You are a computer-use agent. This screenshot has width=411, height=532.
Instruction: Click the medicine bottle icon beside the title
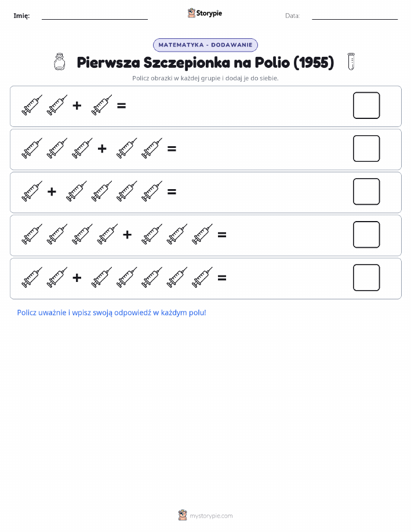click(59, 61)
